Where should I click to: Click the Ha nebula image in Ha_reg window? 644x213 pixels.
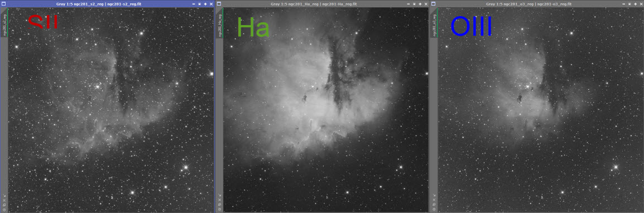[x=326, y=110]
